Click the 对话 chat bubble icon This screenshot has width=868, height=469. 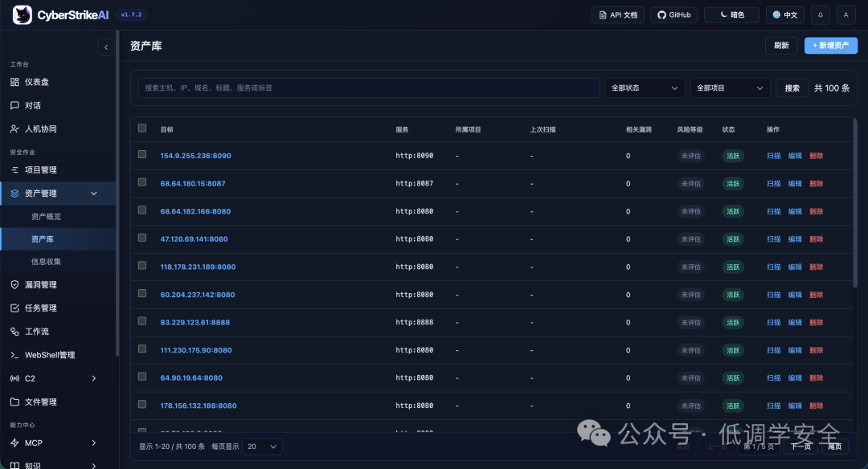[15, 105]
